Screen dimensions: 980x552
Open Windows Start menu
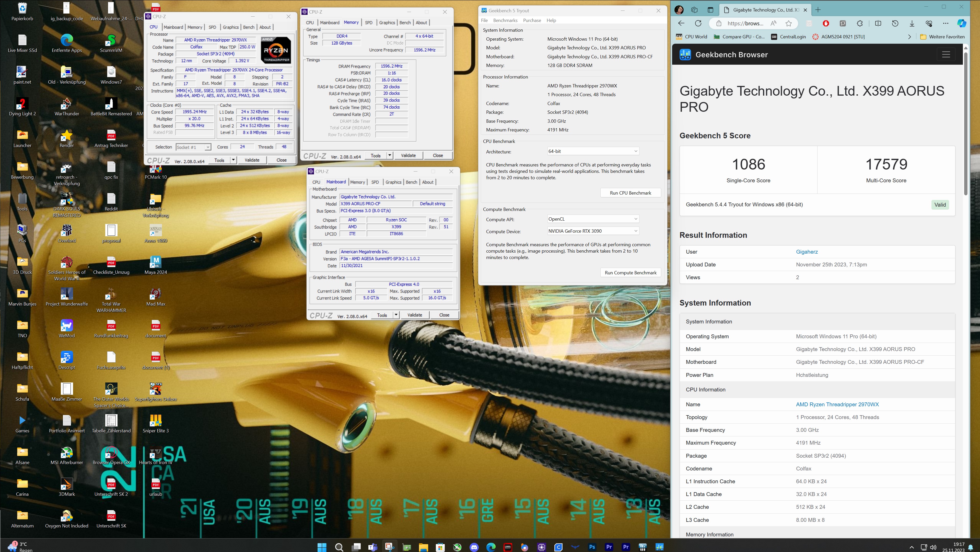tap(322, 547)
